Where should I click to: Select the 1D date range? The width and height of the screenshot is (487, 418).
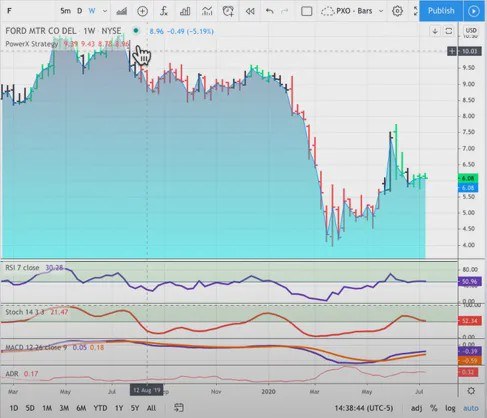pyautogui.click(x=14, y=408)
